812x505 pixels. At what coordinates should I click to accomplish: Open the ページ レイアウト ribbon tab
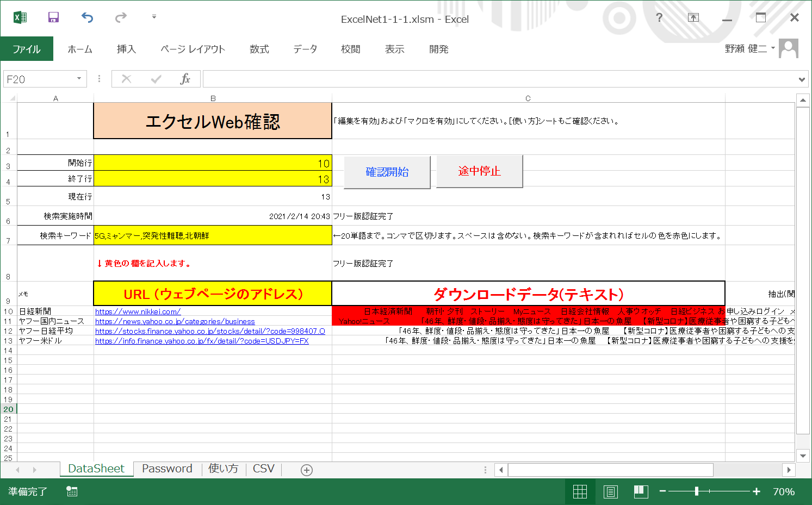(x=193, y=49)
